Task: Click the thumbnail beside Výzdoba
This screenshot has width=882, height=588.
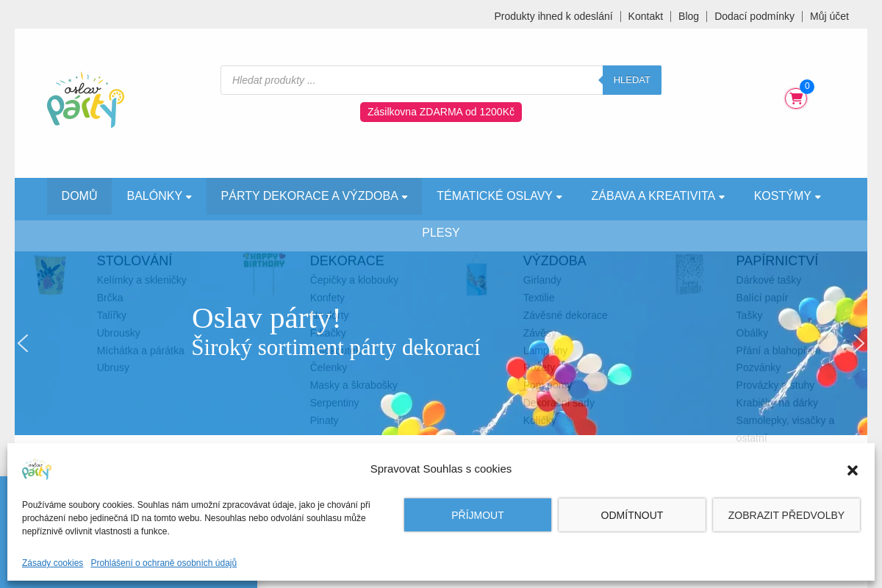Action: 476,274
